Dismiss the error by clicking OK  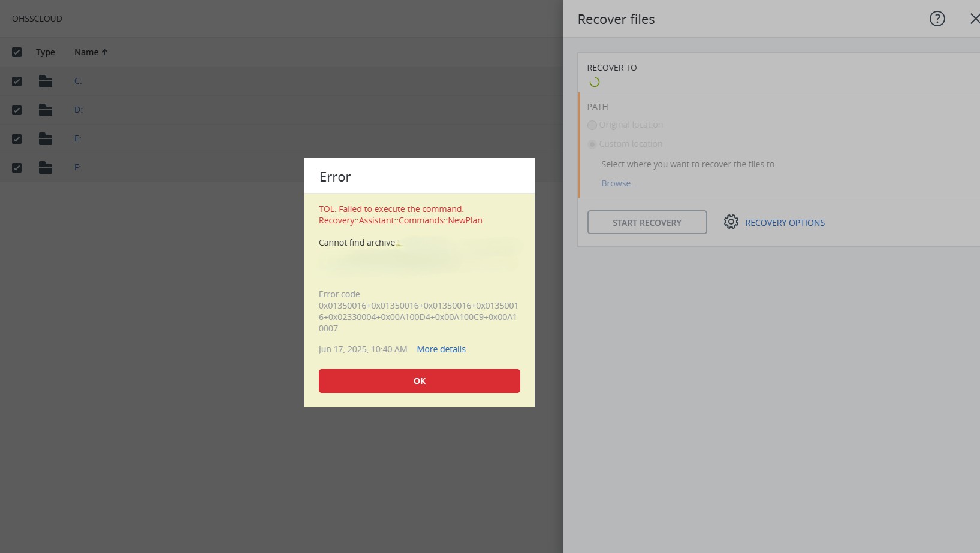pyautogui.click(x=419, y=380)
